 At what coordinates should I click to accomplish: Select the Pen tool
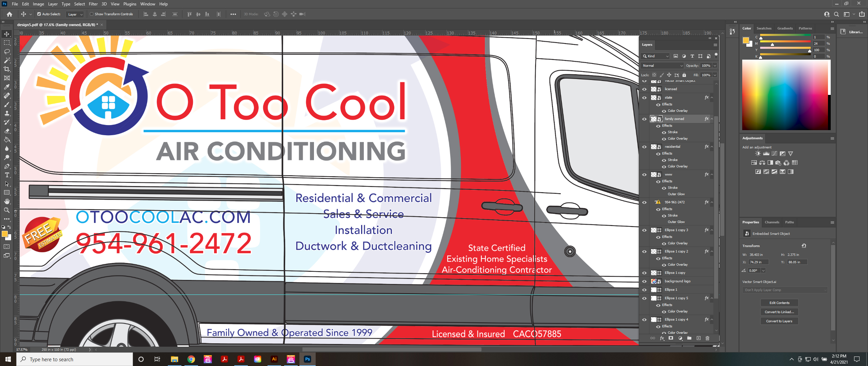(x=7, y=166)
